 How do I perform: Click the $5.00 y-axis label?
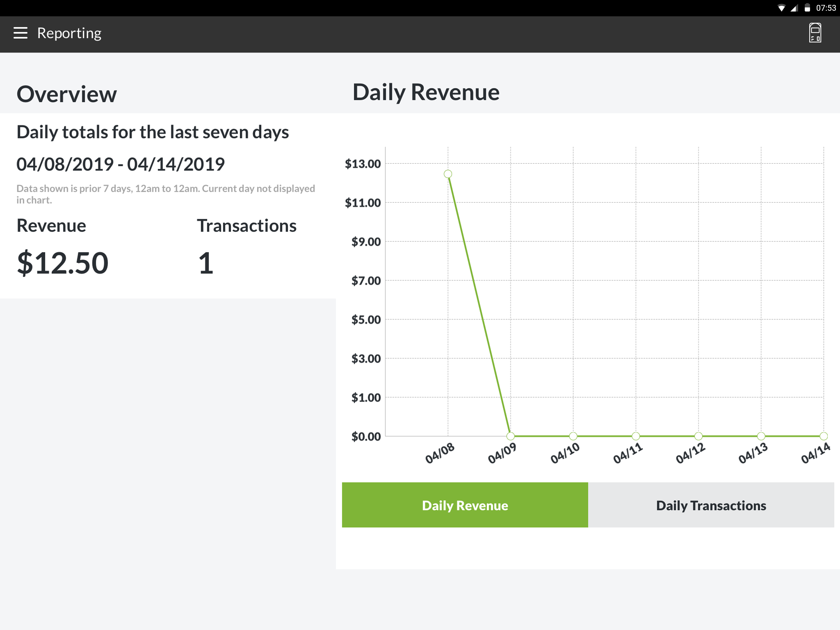pyautogui.click(x=366, y=320)
